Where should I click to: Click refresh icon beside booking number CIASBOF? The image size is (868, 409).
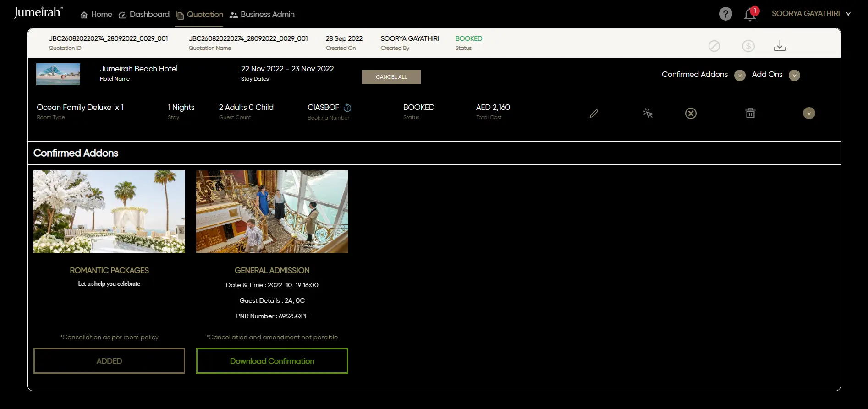click(x=347, y=108)
